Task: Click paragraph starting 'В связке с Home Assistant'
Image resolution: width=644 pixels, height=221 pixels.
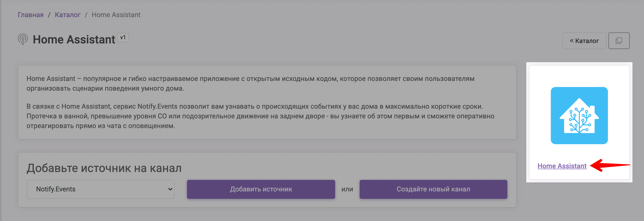Action: click(x=260, y=116)
